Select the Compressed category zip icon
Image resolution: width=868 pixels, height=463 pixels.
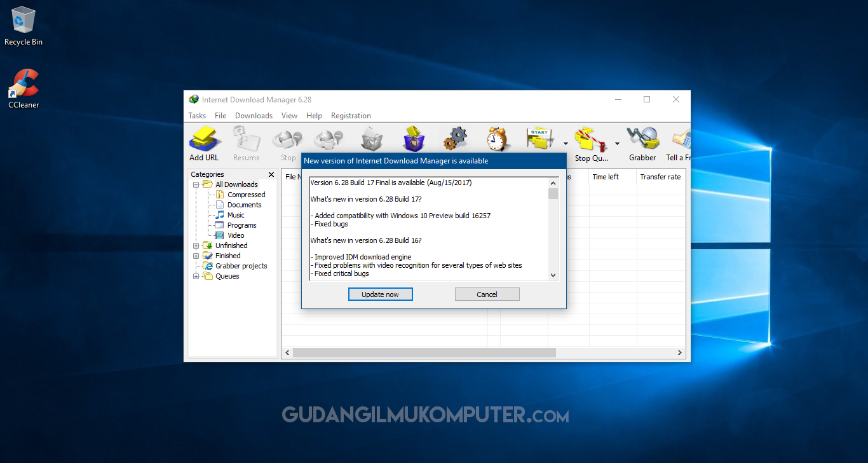pos(220,195)
